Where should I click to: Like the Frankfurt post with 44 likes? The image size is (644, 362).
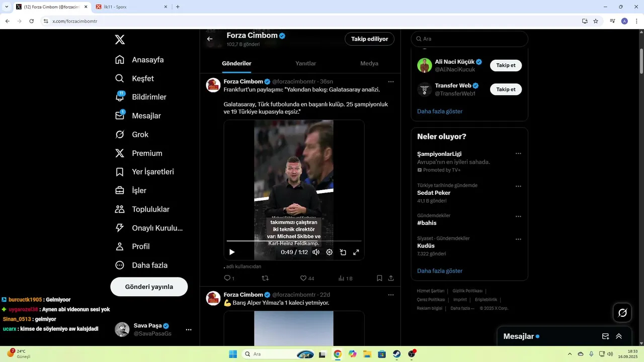click(307, 278)
